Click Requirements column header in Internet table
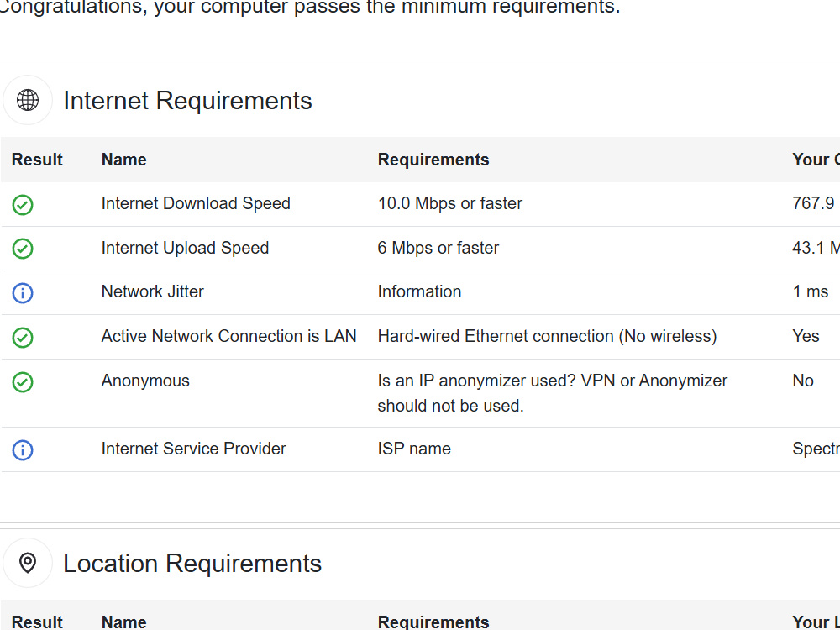Viewport: 840px width, 630px height. click(x=433, y=160)
